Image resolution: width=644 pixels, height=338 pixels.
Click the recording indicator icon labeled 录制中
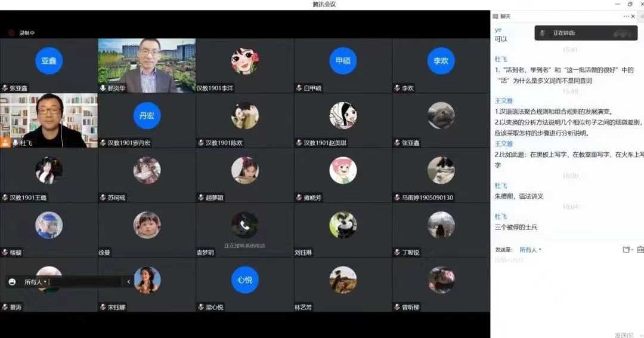pyautogui.click(x=11, y=33)
